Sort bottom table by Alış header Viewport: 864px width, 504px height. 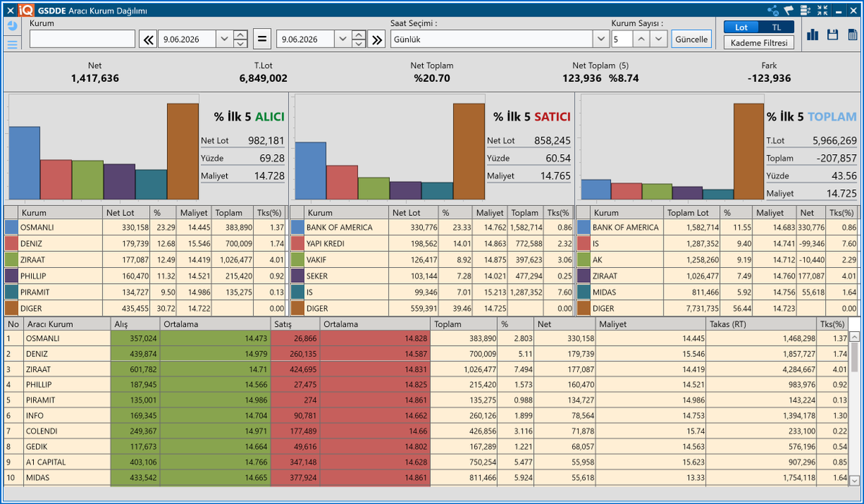click(135, 324)
